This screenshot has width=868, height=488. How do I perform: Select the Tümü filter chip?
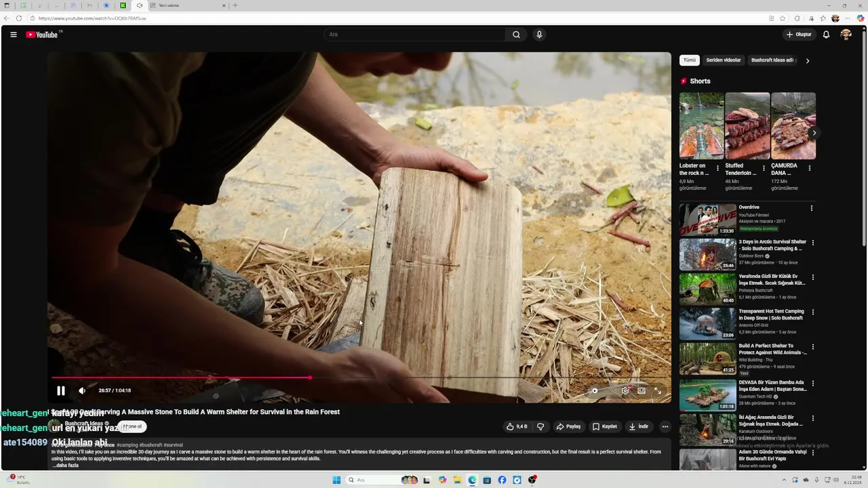pyautogui.click(x=690, y=60)
